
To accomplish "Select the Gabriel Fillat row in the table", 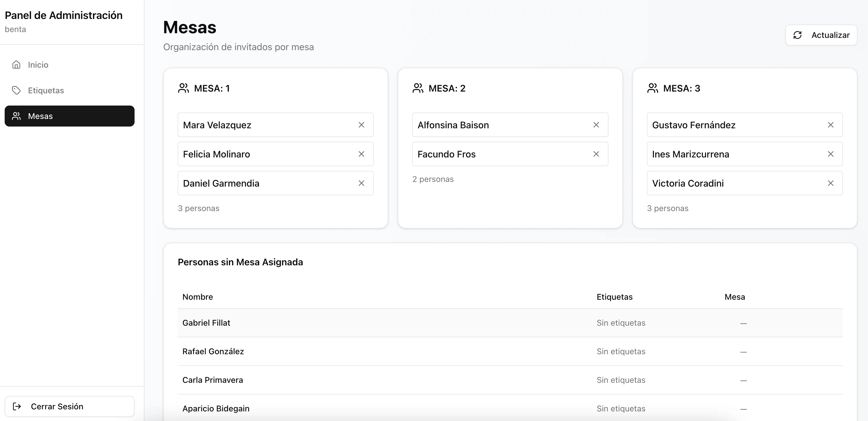I will (404, 323).
